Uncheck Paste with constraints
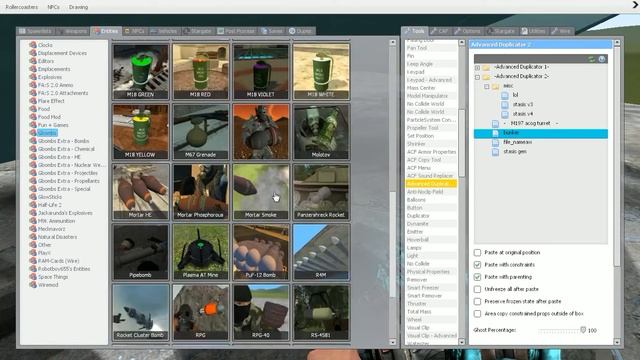The height and width of the screenshot is (360, 640). (x=477, y=264)
